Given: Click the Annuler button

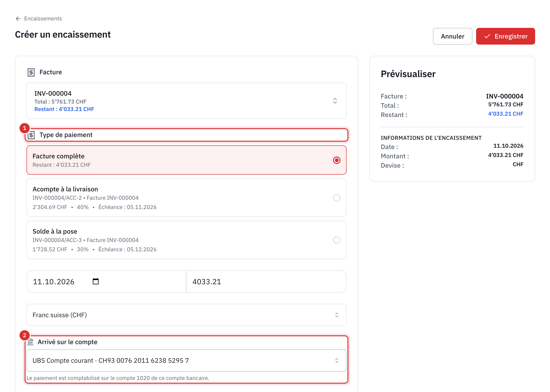Looking at the screenshot, I should 452,36.
